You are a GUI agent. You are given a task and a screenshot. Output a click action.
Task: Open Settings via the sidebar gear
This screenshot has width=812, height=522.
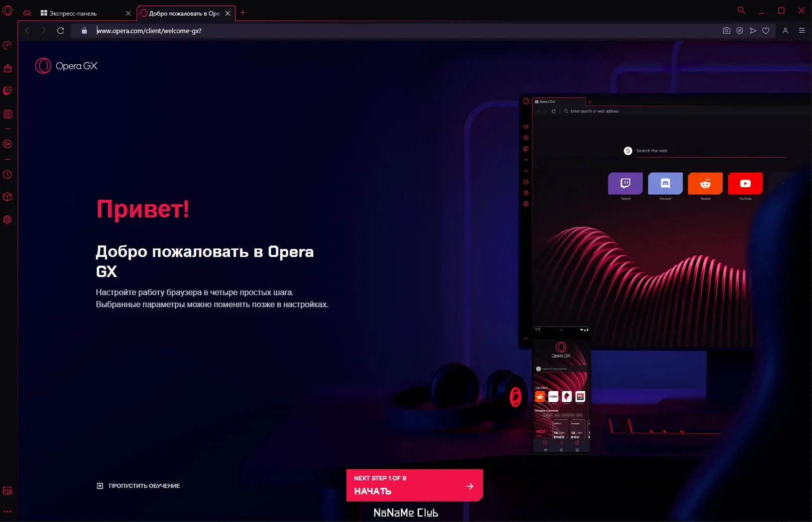tap(8, 220)
